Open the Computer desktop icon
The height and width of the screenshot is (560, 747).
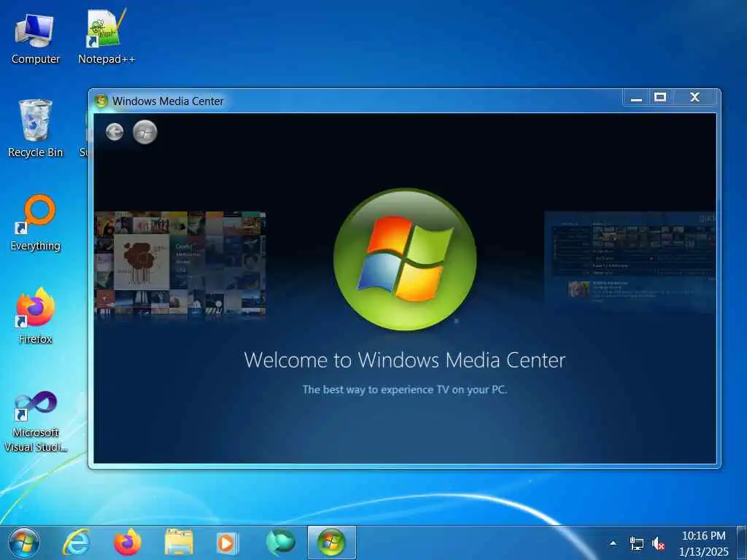tap(35, 39)
